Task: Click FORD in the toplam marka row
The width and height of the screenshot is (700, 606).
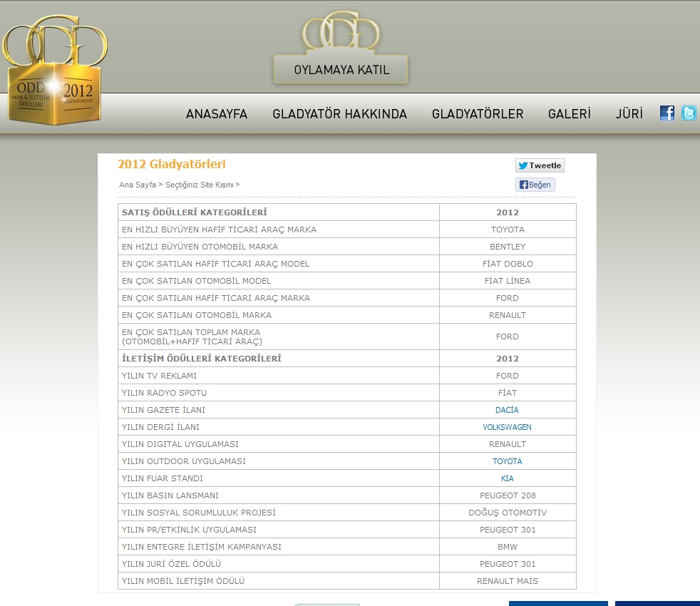Action: click(x=508, y=337)
